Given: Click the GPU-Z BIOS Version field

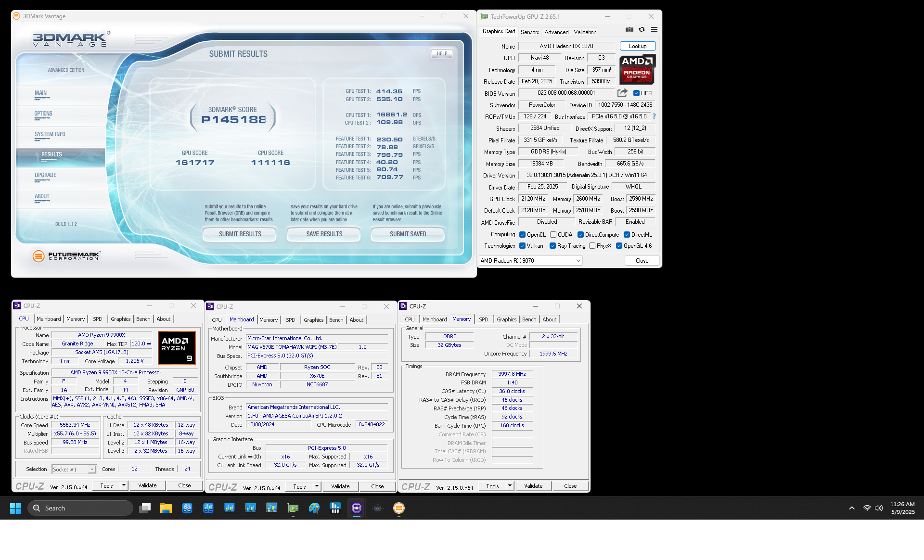Looking at the screenshot, I should point(566,93).
